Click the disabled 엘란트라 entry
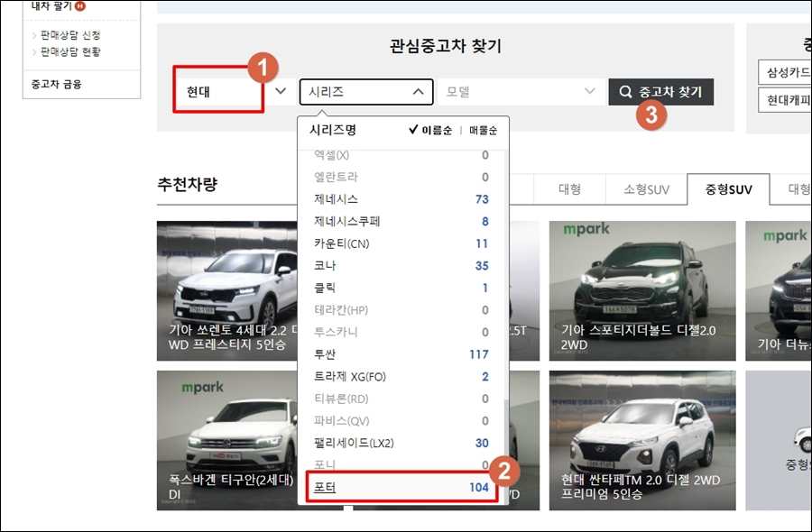Screen dimensions: 812x532 (401, 177)
